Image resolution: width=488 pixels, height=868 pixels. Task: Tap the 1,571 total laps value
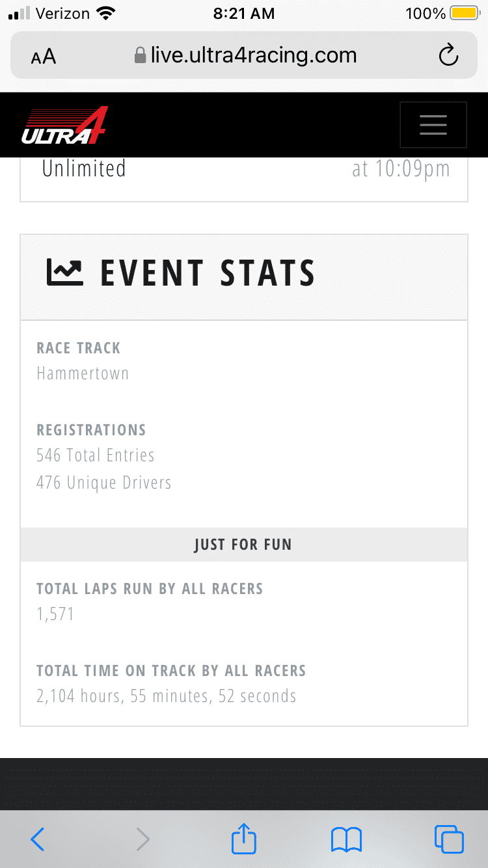(x=55, y=614)
